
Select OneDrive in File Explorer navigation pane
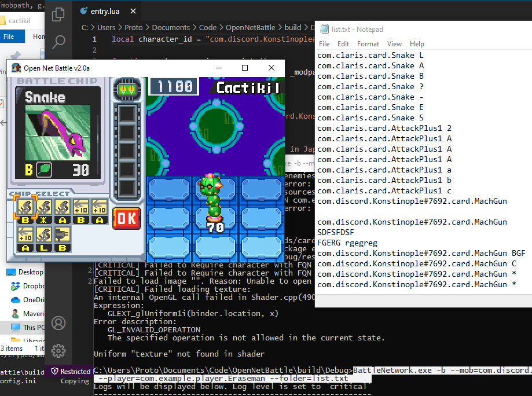pos(27,300)
